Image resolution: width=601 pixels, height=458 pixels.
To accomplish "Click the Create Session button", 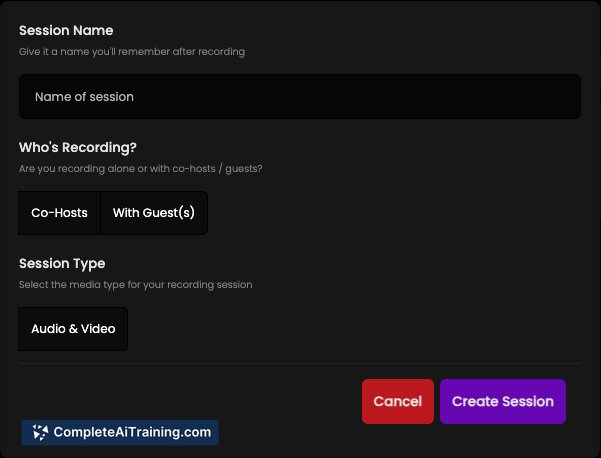I will 503,401.
